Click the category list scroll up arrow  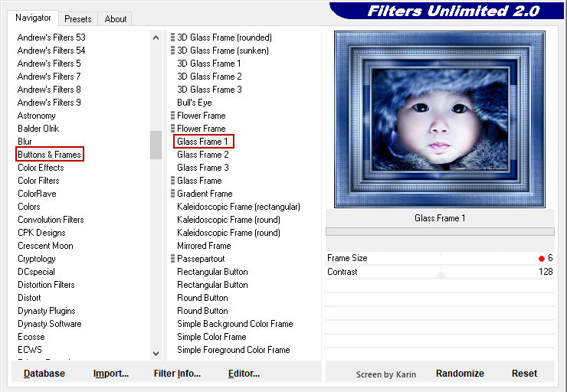click(156, 37)
